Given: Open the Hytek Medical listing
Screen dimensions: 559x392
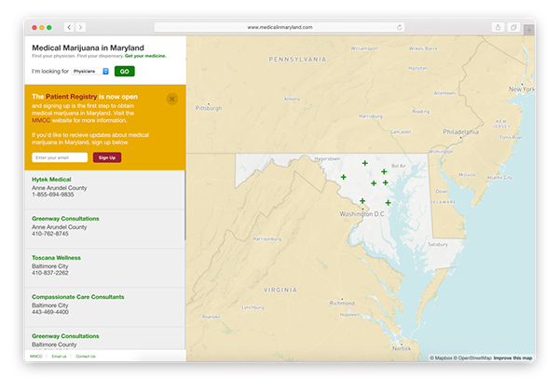Looking at the screenshot, I should pyautogui.click(x=51, y=180).
